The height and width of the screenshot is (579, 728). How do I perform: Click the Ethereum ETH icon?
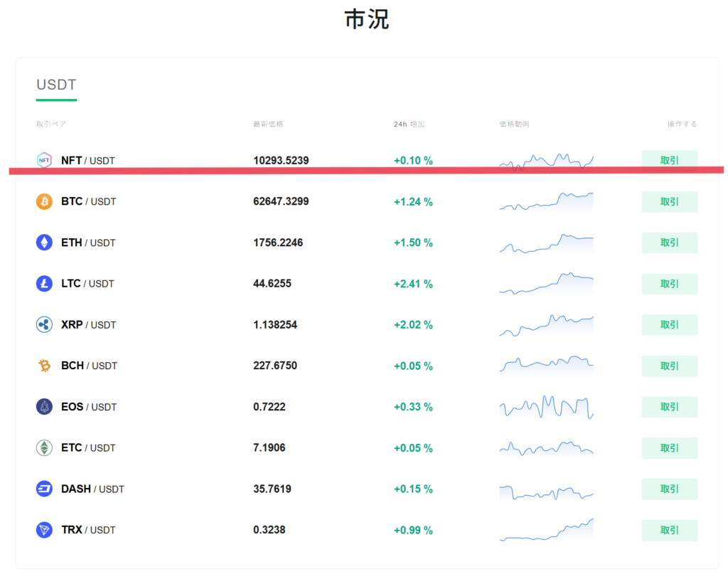(x=44, y=243)
